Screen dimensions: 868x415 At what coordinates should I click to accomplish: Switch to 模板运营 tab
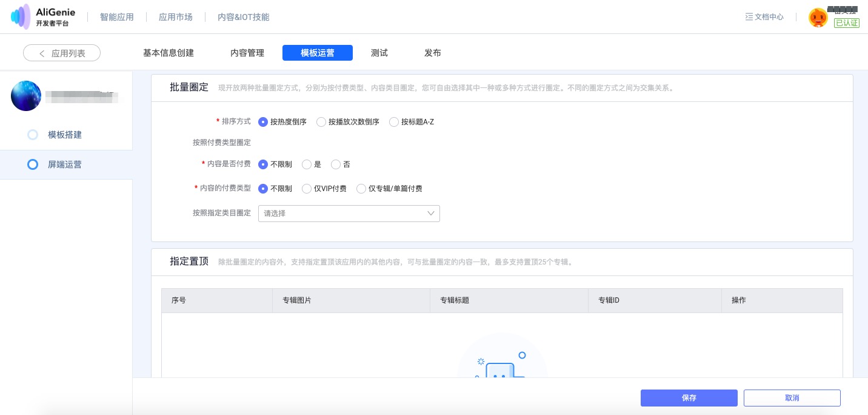tap(318, 53)
